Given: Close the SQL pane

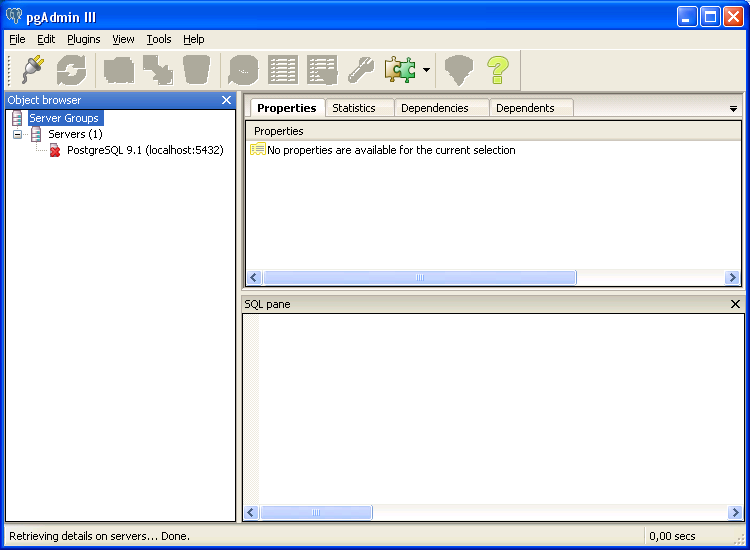Looking at the screenshot, I should 736,304.
